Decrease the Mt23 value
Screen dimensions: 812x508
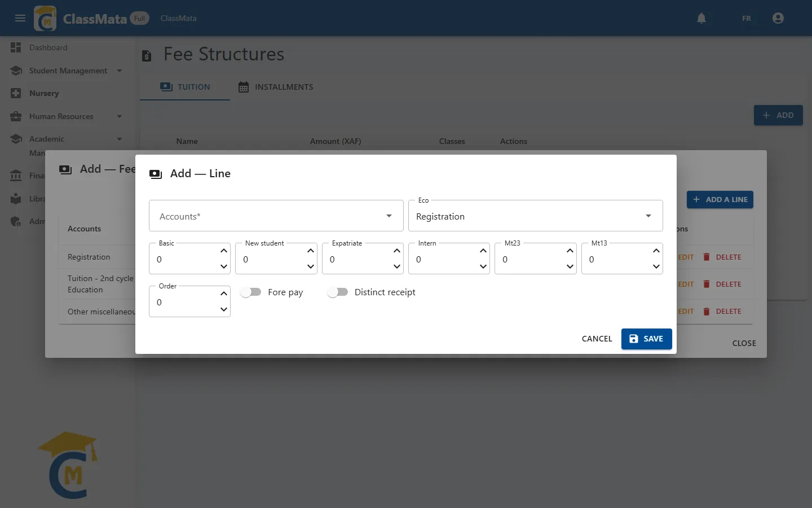[x=570, y=266]
